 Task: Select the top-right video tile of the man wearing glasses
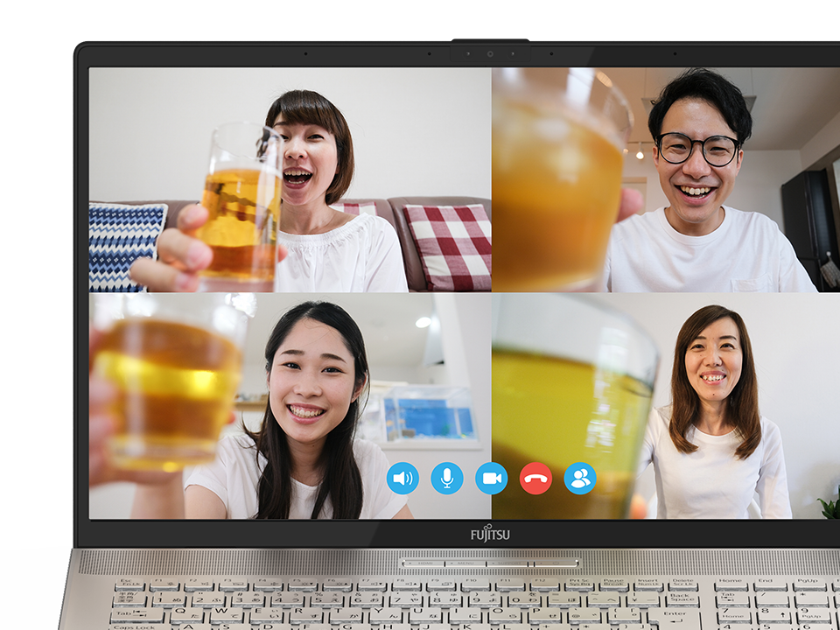coord(666,179)
